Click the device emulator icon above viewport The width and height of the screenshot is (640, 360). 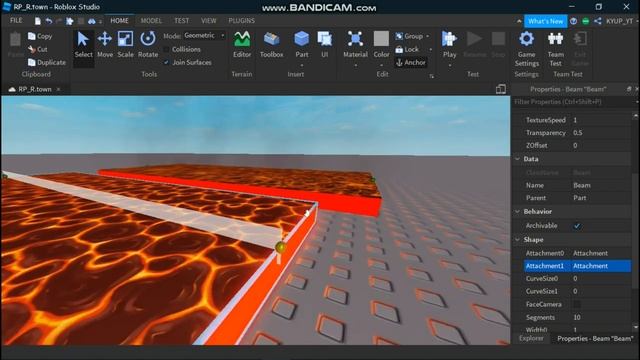501,89
